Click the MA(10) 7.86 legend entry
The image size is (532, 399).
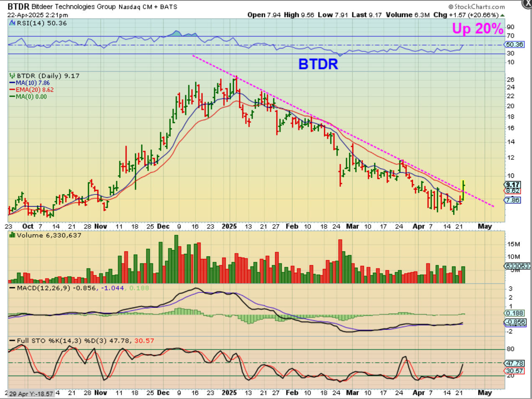(x=33, y=83)
